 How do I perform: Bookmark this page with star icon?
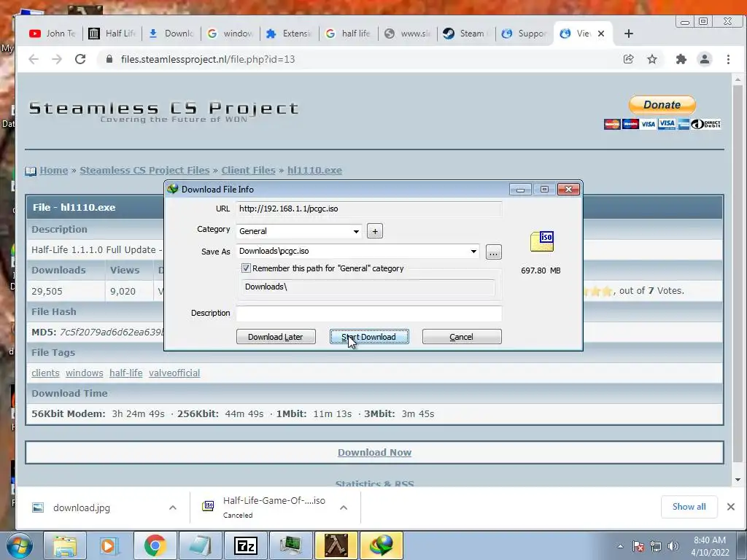point(651,59)
